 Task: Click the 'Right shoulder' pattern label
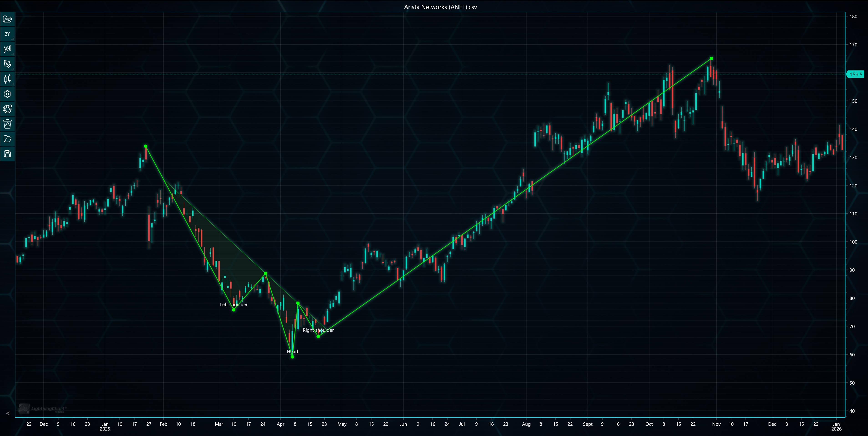pos(318,330)
